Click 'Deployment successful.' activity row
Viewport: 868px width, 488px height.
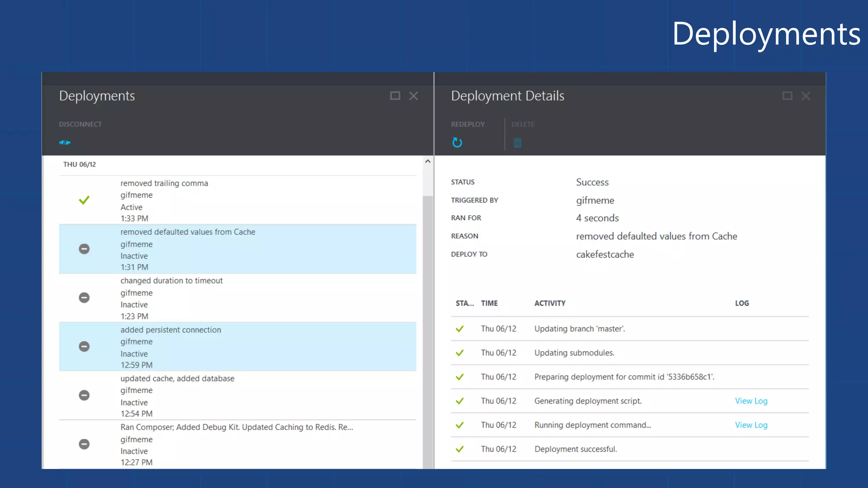coord(575,449)
